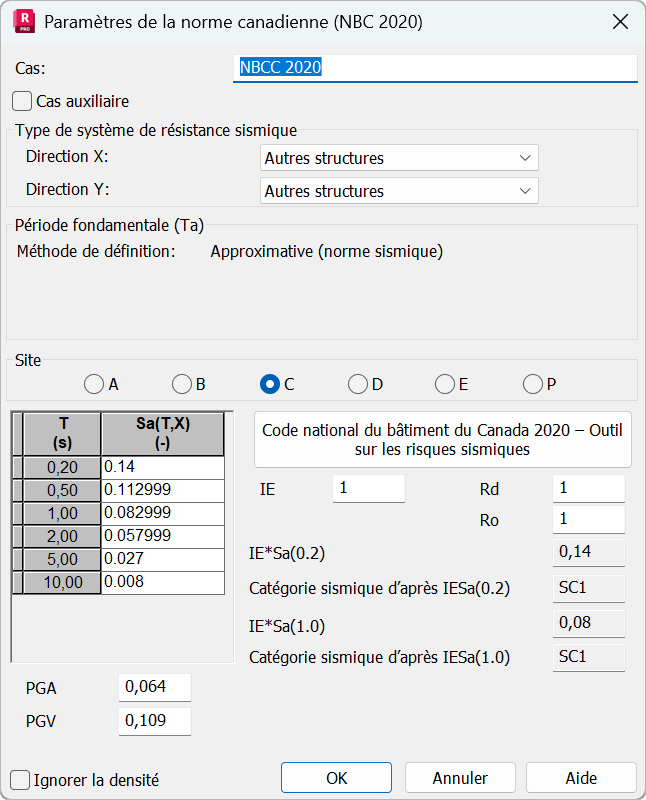Click the Cas name input field
The image size is (646, 800).
coord(435,67)
